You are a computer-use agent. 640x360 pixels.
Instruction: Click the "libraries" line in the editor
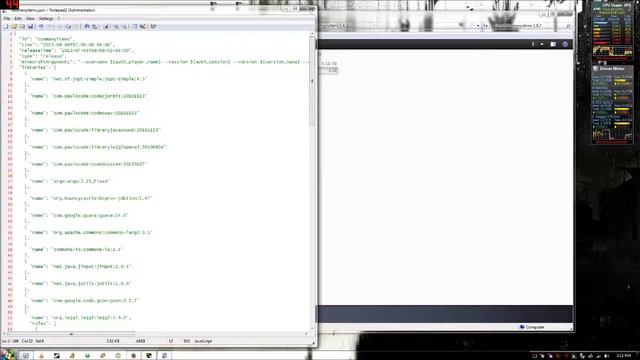38,68
